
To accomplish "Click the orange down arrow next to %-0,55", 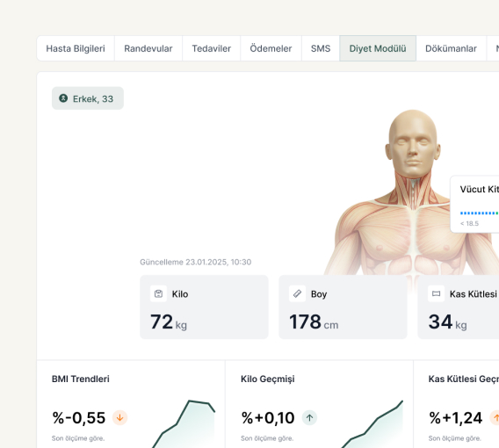I will pos(120,418).
